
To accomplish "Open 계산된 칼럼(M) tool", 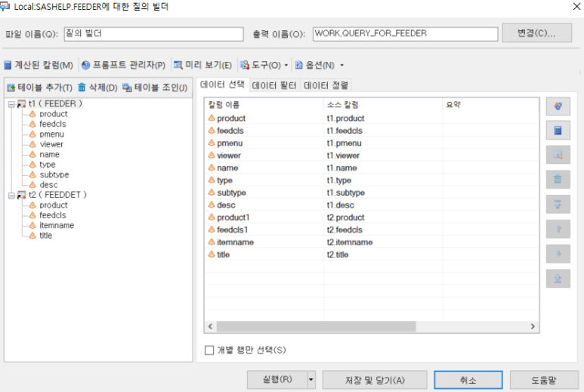I will pos(39,65).
